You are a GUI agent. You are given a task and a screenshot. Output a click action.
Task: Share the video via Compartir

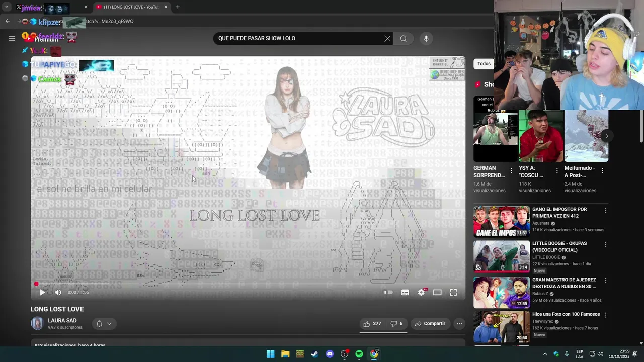click(x=430, y=324)
